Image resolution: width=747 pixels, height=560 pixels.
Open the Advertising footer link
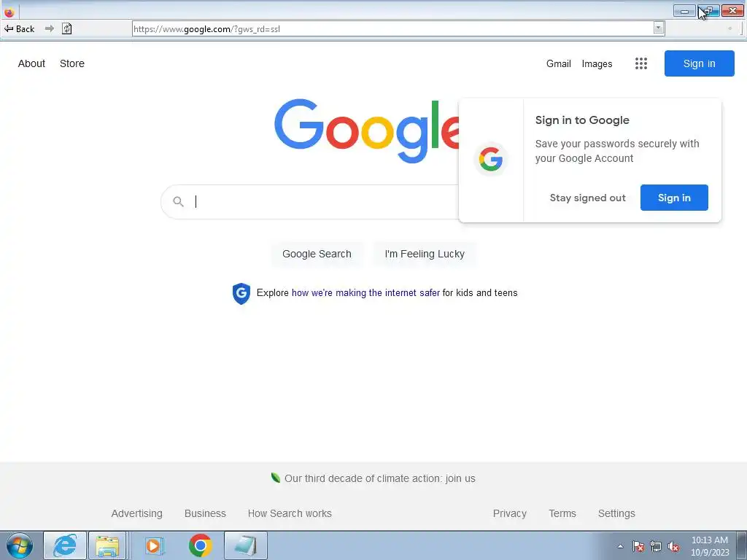pos(136,513)
